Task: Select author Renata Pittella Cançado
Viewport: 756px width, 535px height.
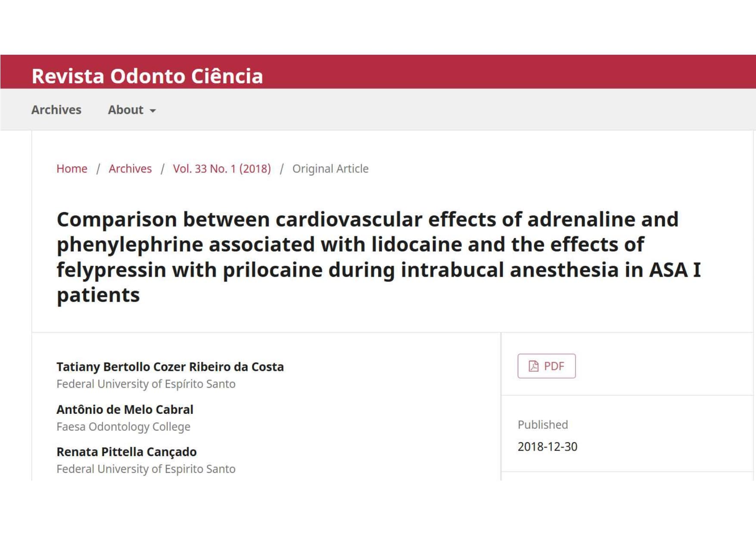Action: (127, 452)
